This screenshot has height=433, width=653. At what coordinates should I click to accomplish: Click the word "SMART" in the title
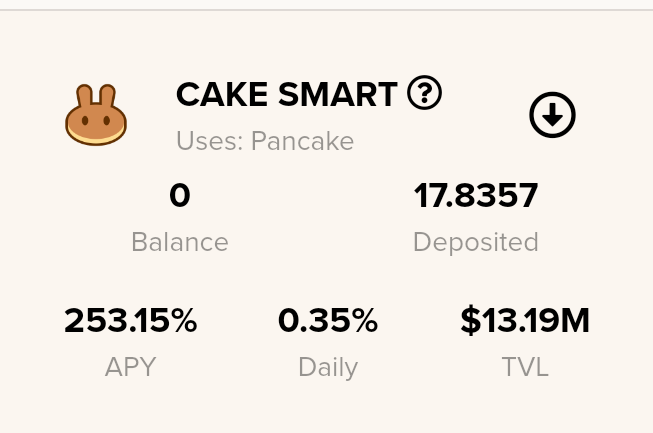338,94
